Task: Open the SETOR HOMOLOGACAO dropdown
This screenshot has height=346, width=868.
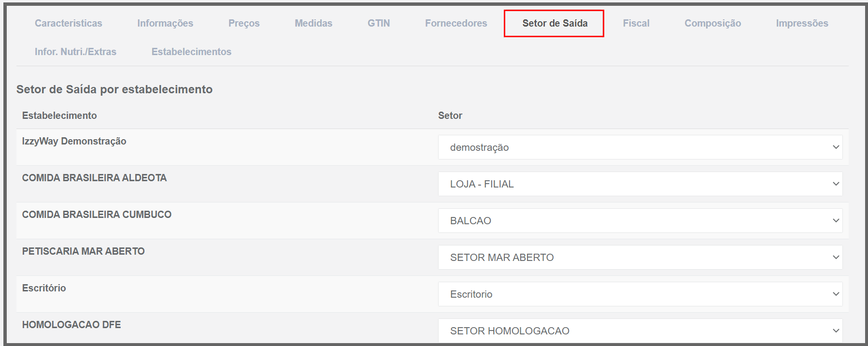Action: point(640,331)
